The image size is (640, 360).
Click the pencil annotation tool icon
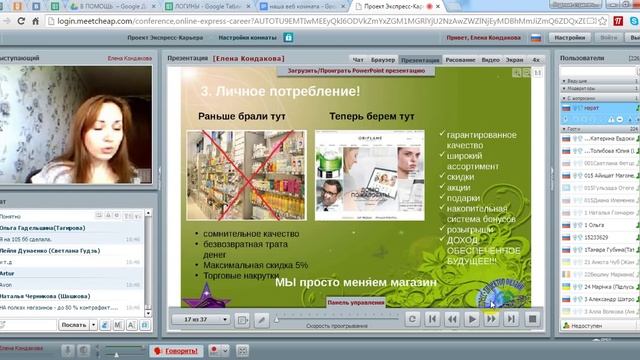262,320
